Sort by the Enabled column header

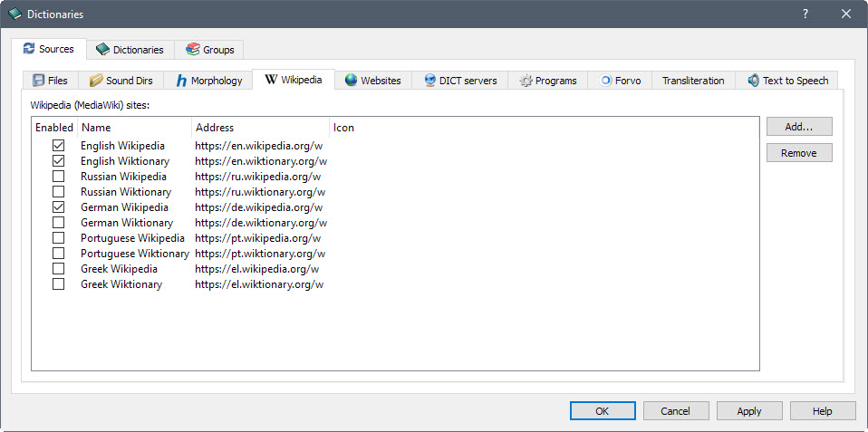point(54,128)
